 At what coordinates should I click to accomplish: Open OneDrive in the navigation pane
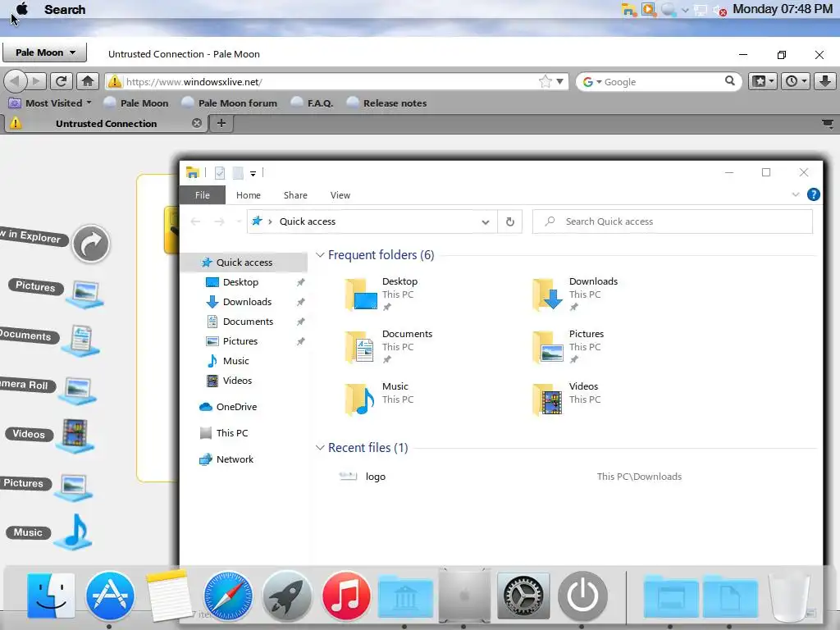point(236,407)
